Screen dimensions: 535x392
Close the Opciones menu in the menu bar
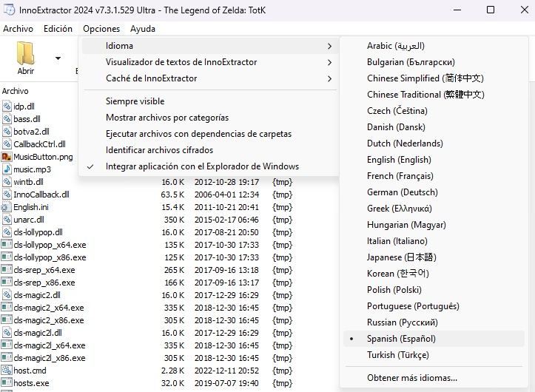click(101, 29)
